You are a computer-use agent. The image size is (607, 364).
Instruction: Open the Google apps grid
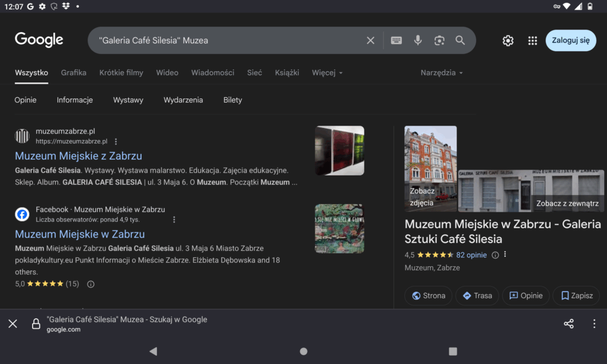pyautogui.click(x=532, y=40)
